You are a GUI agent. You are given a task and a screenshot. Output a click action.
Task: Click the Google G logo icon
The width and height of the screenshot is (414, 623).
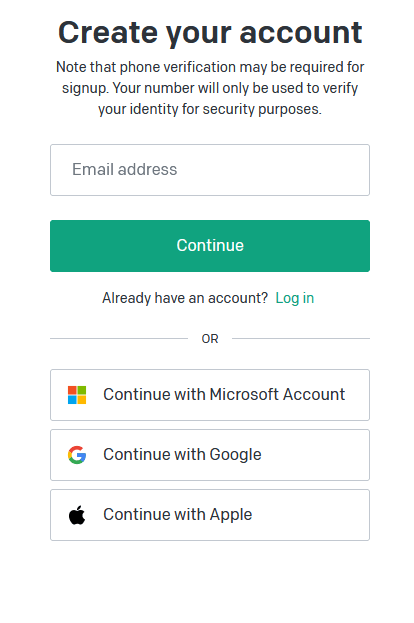77,455
